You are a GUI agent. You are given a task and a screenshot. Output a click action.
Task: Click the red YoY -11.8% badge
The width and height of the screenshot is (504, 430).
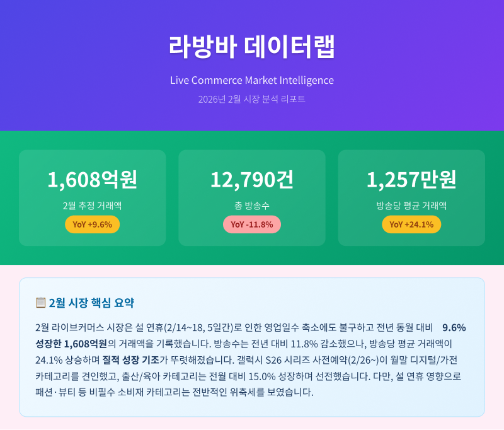click(x=252, y=224)
